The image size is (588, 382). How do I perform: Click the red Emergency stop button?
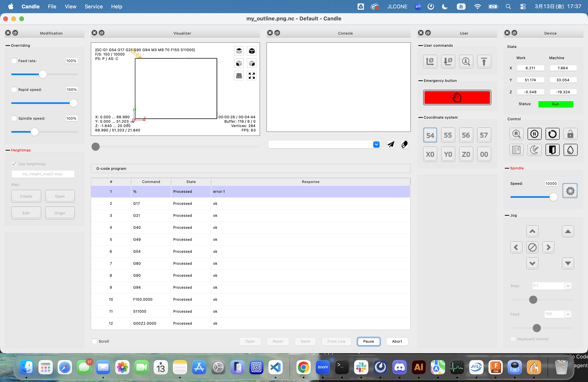tap(457, 97)
